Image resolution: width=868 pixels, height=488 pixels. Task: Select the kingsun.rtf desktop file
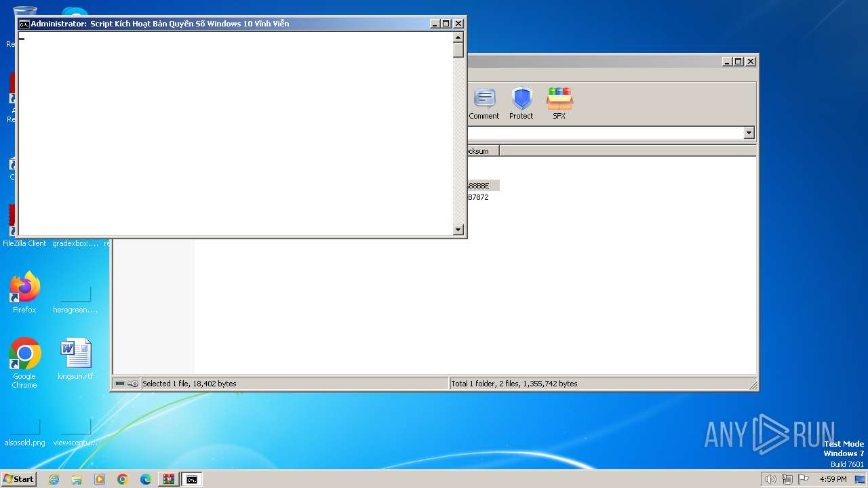(x=75, y=359)
